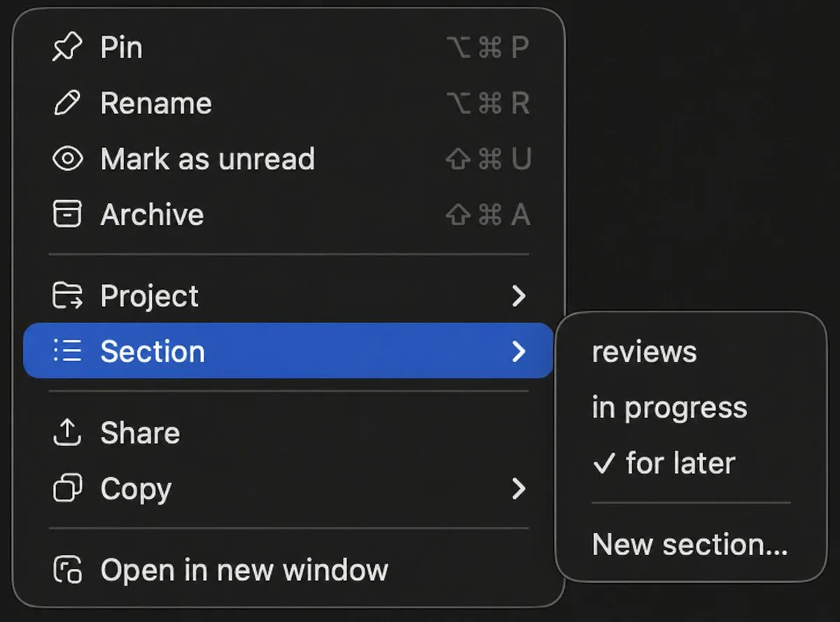Click the share upload icon
Image resolution: width=840 pixels, height=622 pixels.
tap(67, 433)
